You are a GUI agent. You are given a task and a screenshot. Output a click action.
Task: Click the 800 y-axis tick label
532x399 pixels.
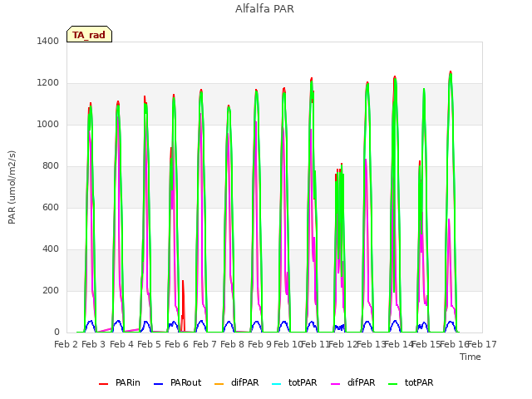pyautogui.click(x=51, y=166)
